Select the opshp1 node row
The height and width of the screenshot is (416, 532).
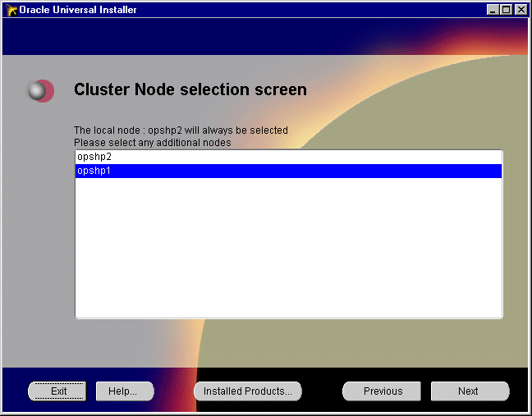[288, 171]
